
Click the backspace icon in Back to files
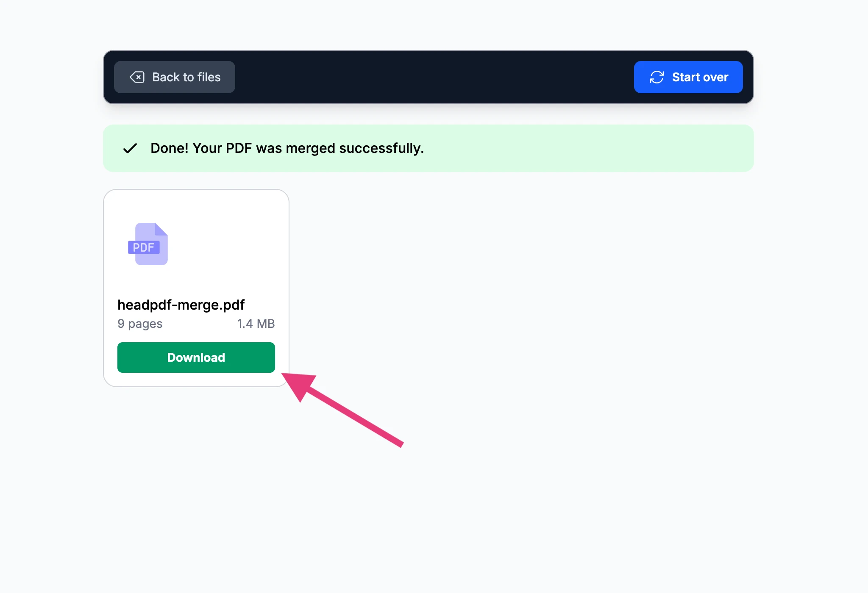click(137, 77)
